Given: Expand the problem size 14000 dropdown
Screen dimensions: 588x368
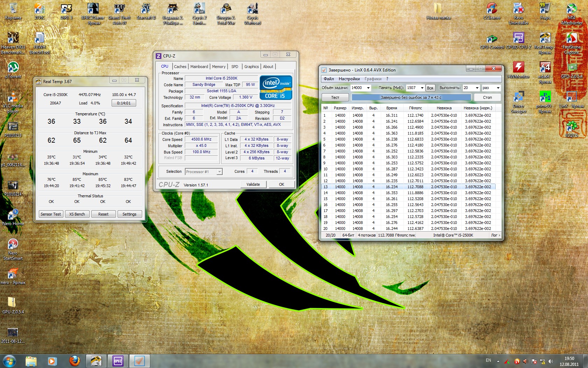Looking at the screenshot, I should (x=368, y=88).
